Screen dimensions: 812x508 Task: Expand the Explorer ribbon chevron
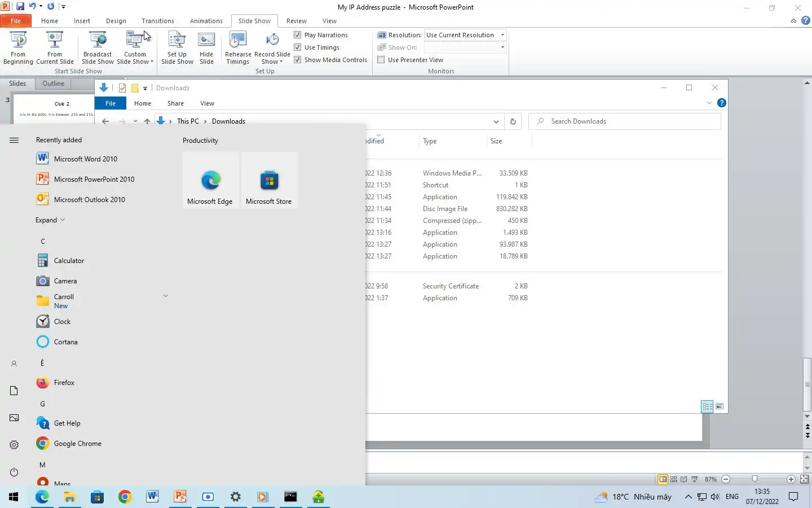coord(709,103)
